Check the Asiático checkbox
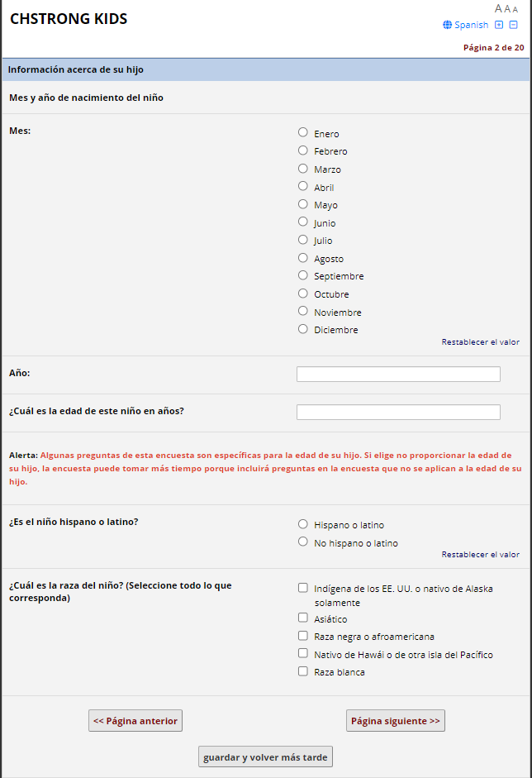 click(303, 618)
